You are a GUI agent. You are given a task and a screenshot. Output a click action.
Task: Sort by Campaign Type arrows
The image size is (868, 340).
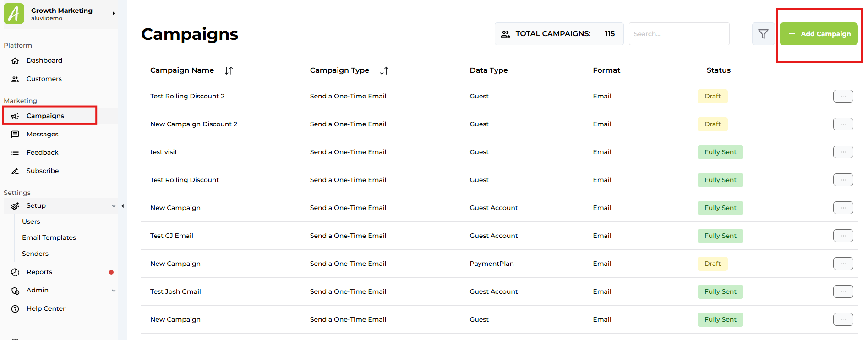384,70
